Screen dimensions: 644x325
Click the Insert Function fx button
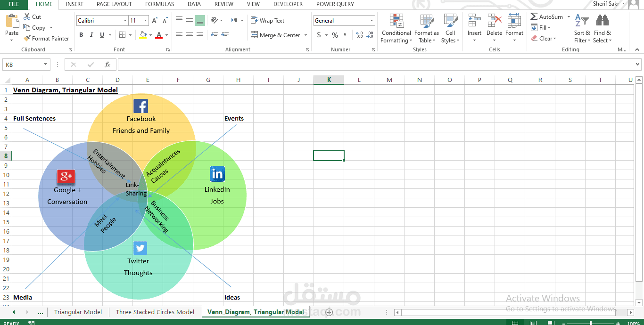[107, 65]
